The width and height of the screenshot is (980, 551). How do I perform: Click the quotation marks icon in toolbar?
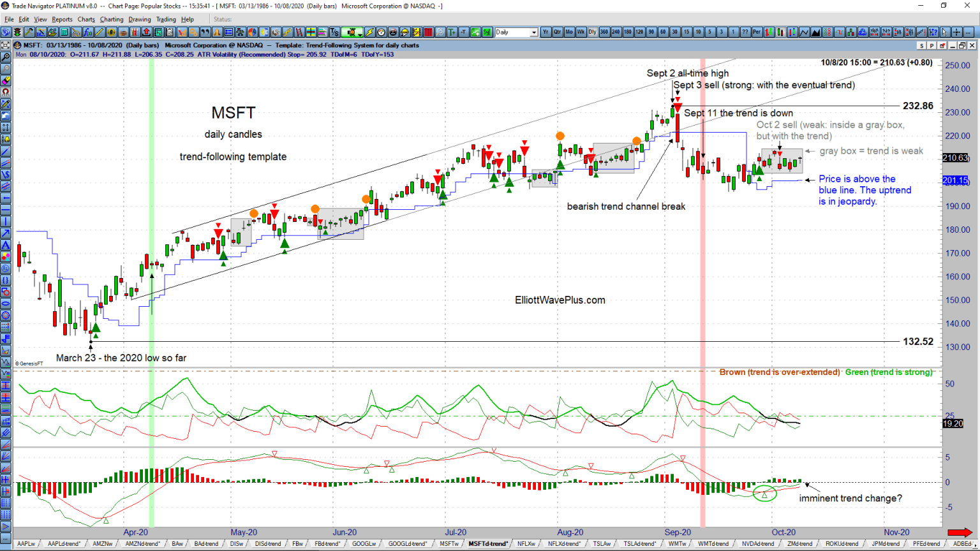tap(207, 32)
